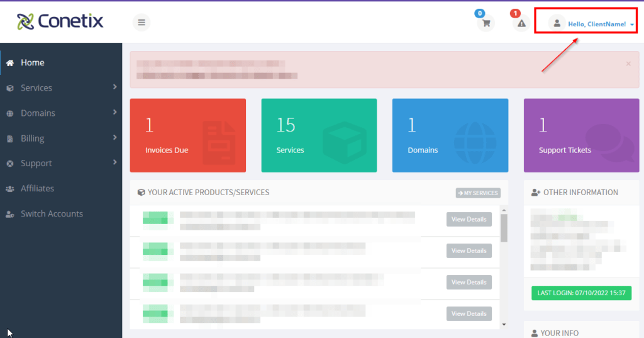Expand the Services submenu chevron
The image size is (644, 338).
tap(114, 87)
